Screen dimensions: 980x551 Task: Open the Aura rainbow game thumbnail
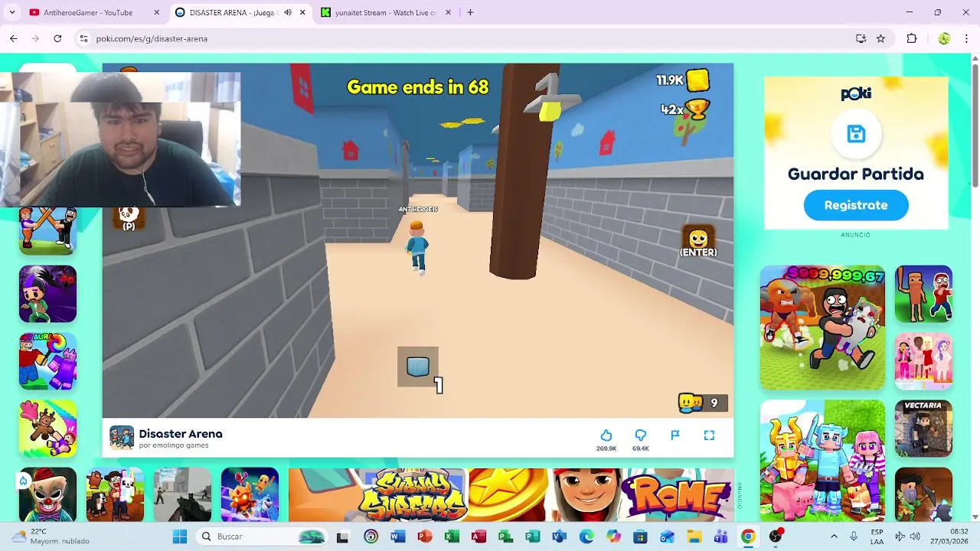pyautogui.click(x=47, y=361)
